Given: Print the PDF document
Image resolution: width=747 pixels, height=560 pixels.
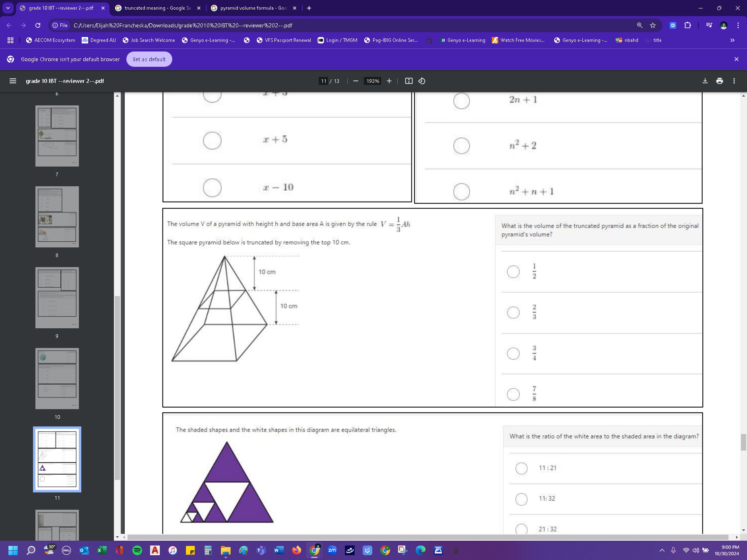Looking at the screenshot, I should [719, 81].
